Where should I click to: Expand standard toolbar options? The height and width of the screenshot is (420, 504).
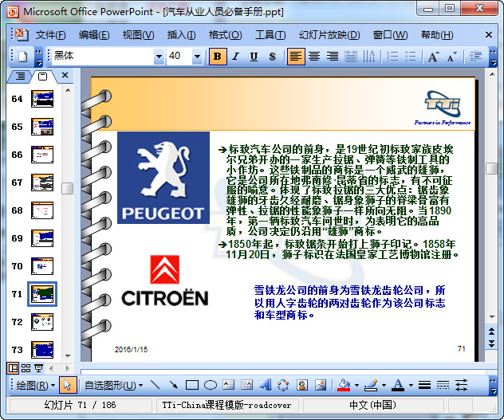[x=38, y=57]
